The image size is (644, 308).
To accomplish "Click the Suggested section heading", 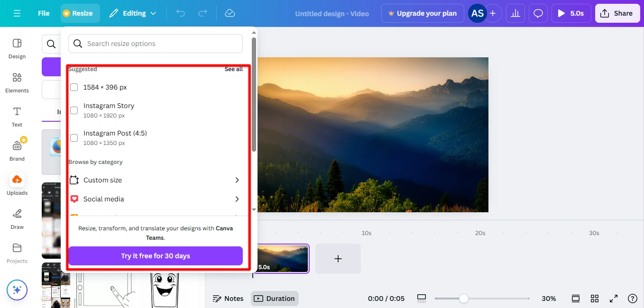I will click(83, 69).
